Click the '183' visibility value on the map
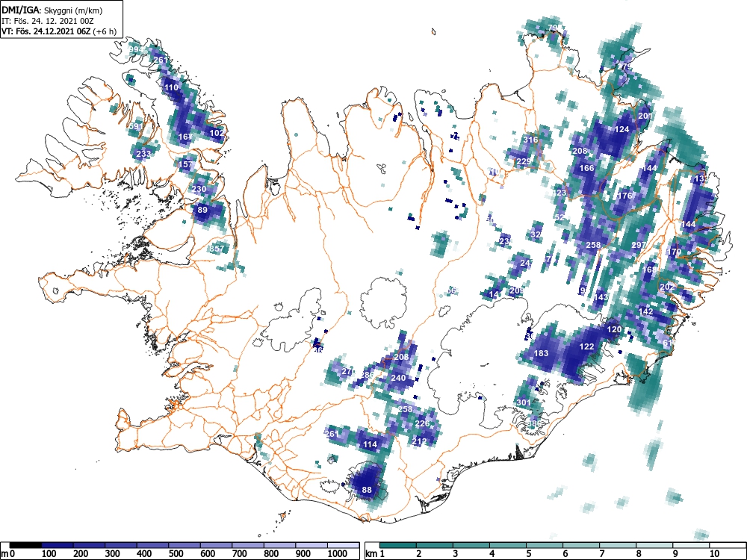Image resolution: width=747 pixels, height=560 pixels. [541, 353]
